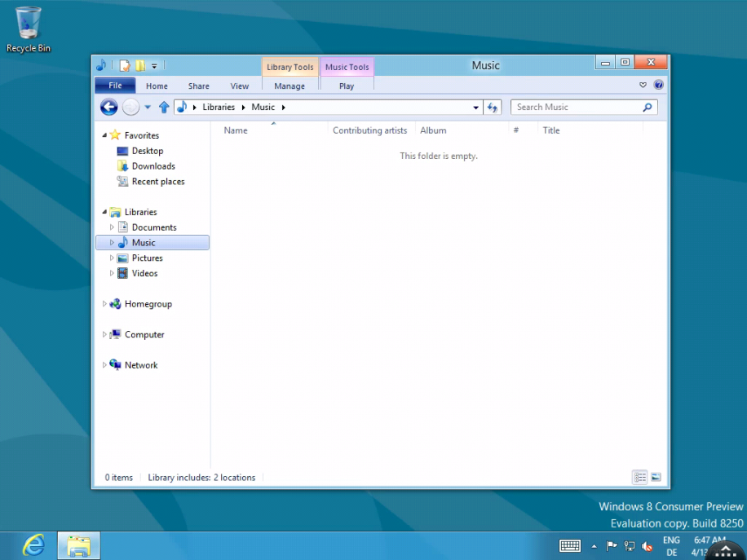Expand the Music library node

click(x=112, y=242)
